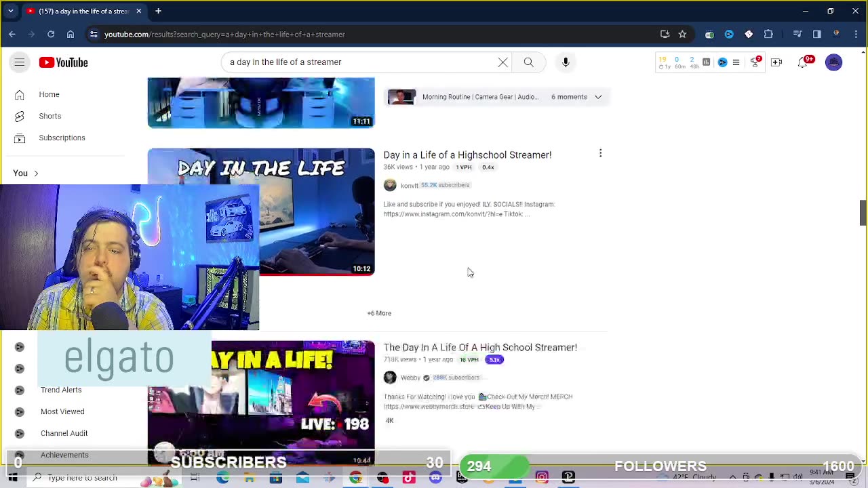Open the Webby channel name link
Viewport: 868px width, 488px height.
tap(410, 378)
